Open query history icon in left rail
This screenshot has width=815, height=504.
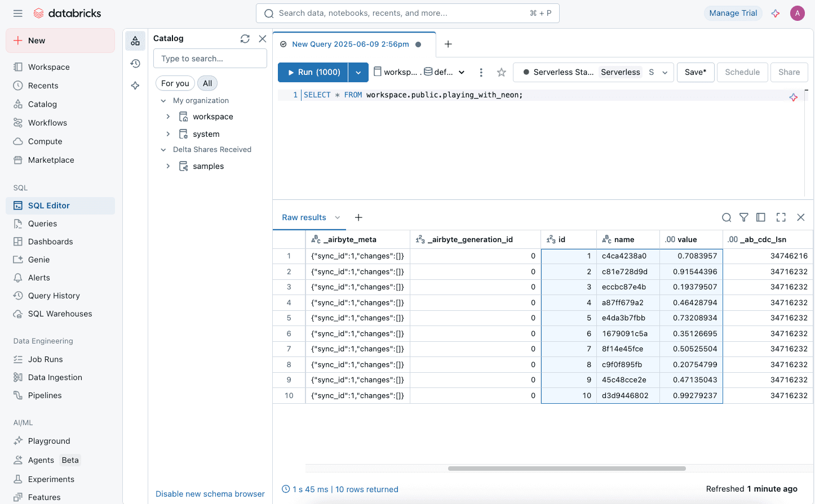click(135, 64)
